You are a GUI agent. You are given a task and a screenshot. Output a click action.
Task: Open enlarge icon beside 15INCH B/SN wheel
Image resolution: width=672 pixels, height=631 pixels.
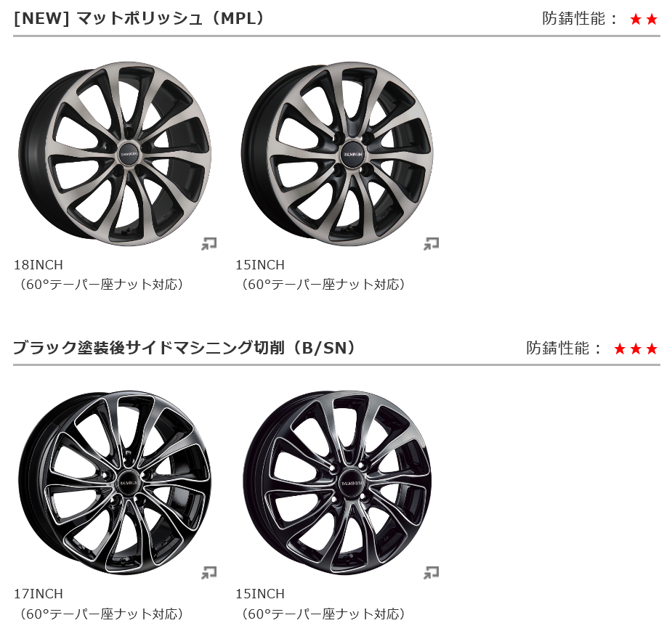[431, 573]
